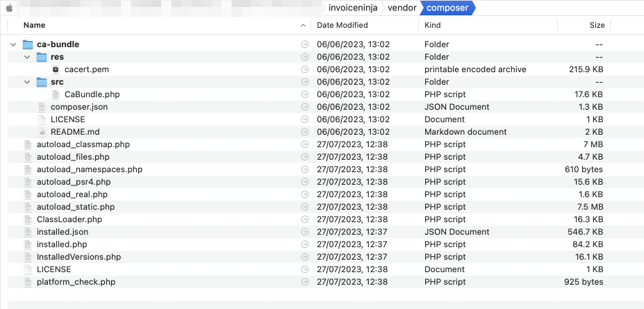
Task: Click sync status icon for ca-bundle row
Action: [305, 44]
